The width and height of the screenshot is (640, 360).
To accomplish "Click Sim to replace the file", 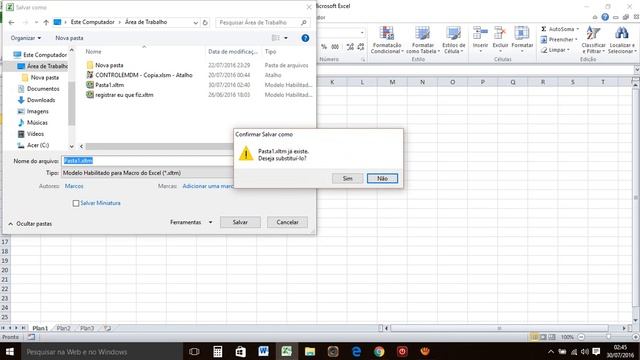I will coord(347,178).
